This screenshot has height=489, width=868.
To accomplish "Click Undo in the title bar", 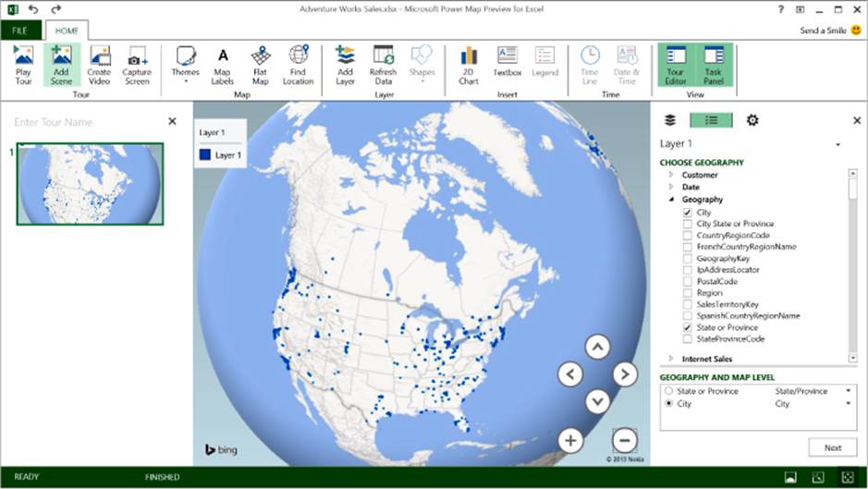I will click(x=34, y=9).
